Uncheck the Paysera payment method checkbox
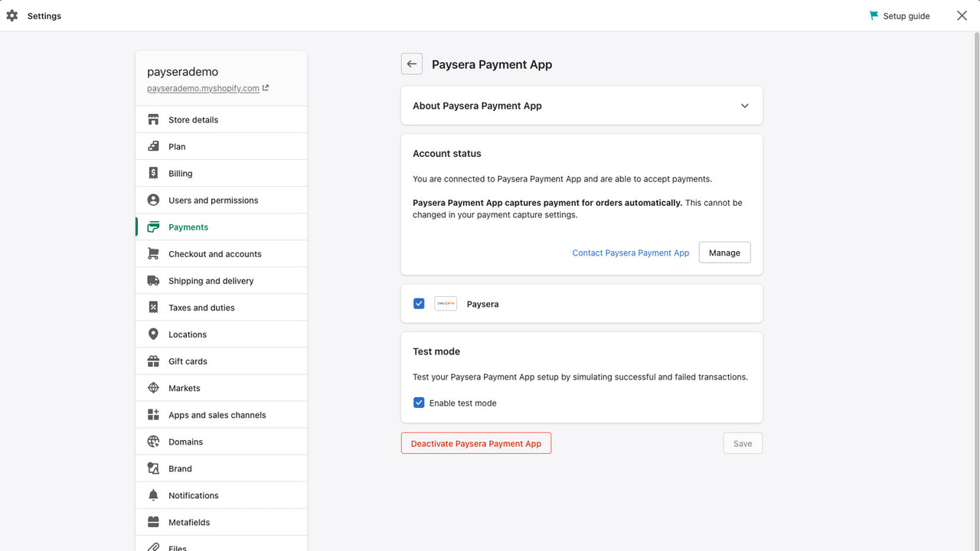Viewport: 980px width, 551px height. click(x=419, y=304)
